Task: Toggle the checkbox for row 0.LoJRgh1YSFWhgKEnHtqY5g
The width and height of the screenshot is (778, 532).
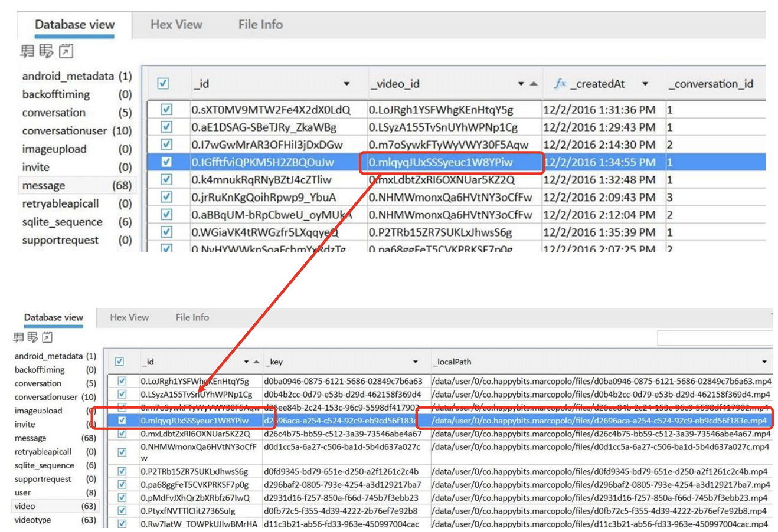Action: 122,381
